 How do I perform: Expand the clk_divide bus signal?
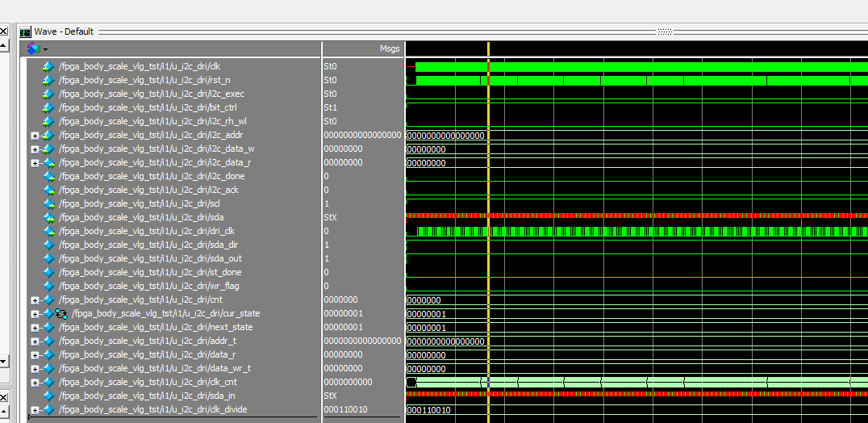(x=35, y=410)
